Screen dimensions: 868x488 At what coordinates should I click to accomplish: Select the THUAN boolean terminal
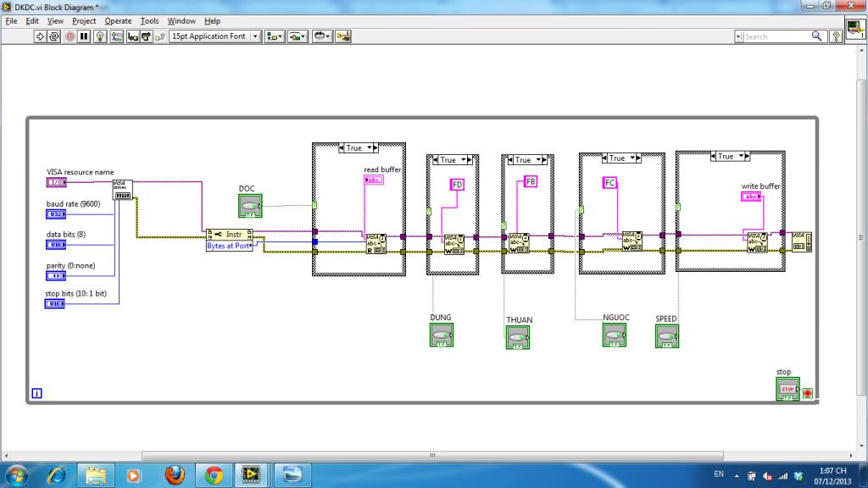(518, 337)
